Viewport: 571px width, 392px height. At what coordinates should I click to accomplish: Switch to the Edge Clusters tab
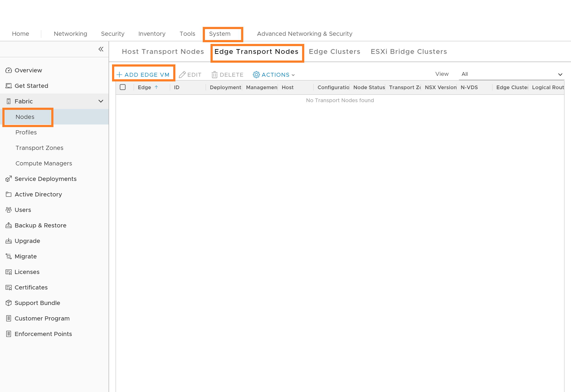click(334, 51)
